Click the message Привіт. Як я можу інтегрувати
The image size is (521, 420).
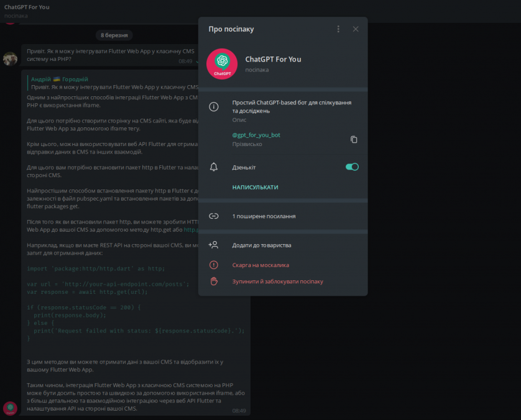click(111, 55)
